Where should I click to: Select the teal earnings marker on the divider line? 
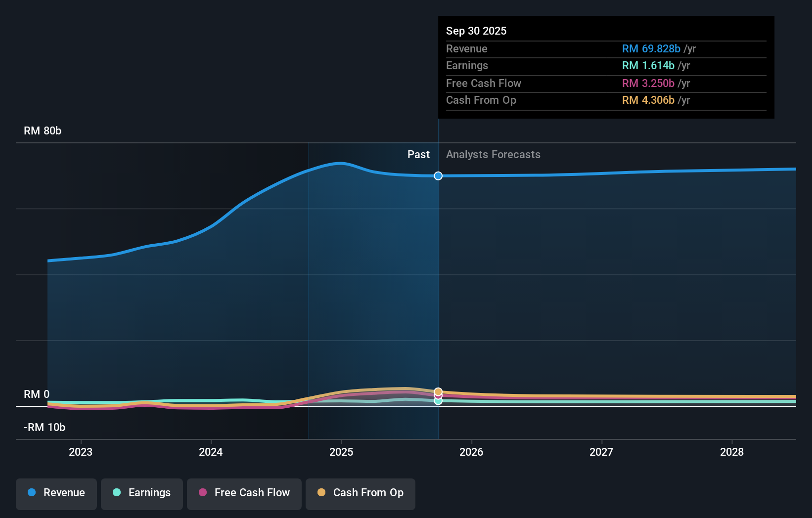(438, 401)
